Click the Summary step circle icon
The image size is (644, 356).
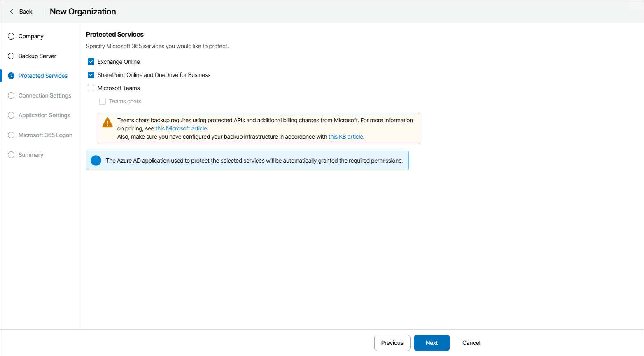(x=11, y=155)
